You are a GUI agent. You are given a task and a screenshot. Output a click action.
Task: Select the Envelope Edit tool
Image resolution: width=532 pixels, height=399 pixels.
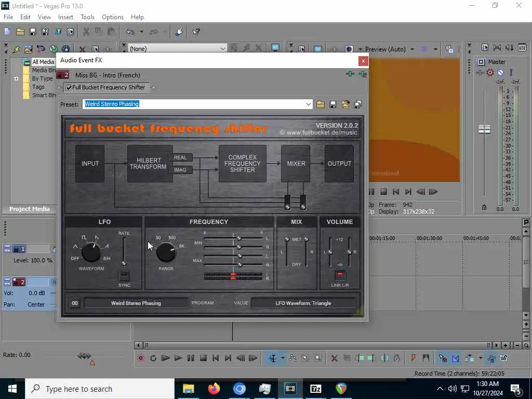pos(293,358)
